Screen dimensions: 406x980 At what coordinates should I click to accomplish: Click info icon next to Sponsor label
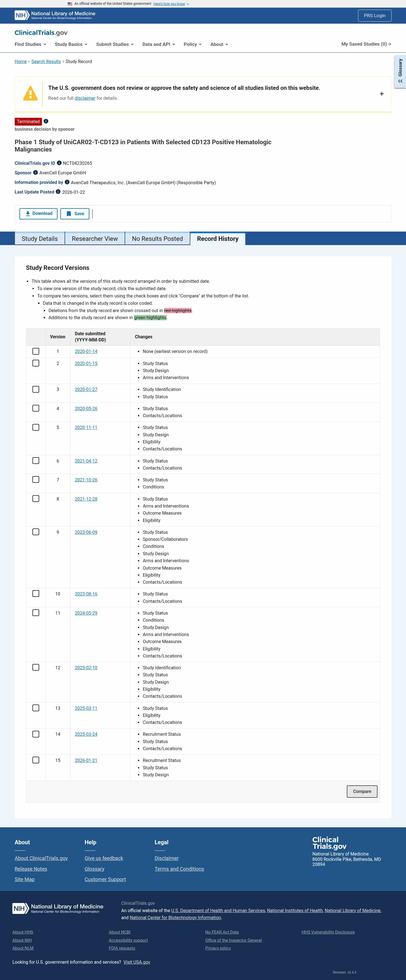[36, 173]
